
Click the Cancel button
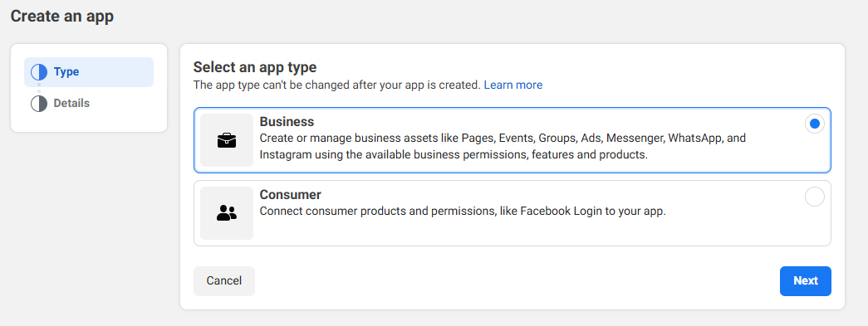click(x=224, y=280)
